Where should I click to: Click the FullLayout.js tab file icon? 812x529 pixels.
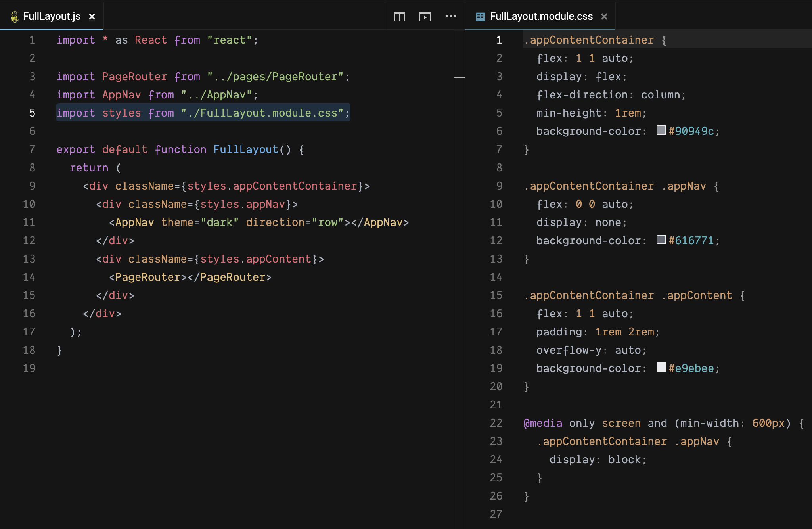click(15, 17)
